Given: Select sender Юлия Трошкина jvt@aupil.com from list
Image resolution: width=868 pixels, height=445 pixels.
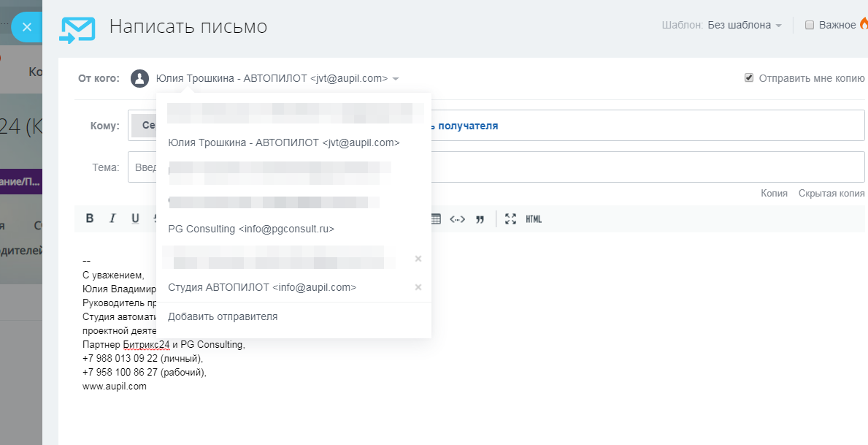Looking at the screenshot, I should 283,142.
